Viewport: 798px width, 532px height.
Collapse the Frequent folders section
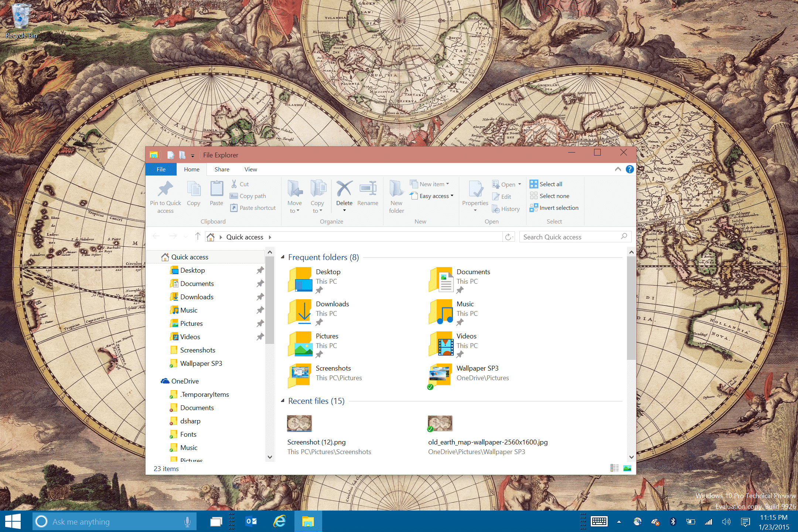[x=283, y=257]
